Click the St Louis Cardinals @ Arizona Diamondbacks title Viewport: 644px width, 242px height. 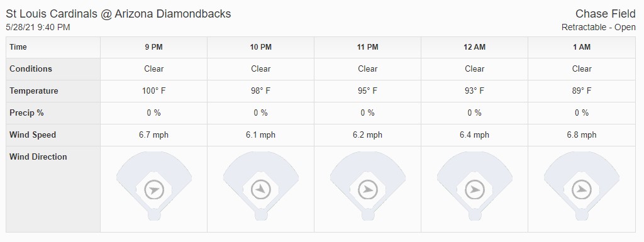pos(118,14)
